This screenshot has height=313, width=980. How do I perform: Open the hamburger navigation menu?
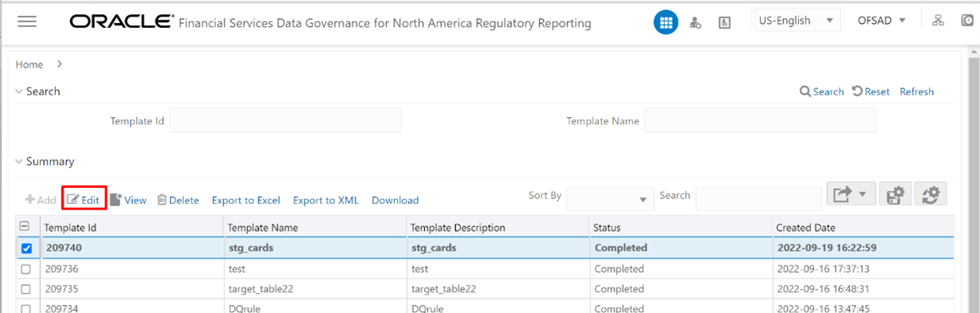coord(27,22)
